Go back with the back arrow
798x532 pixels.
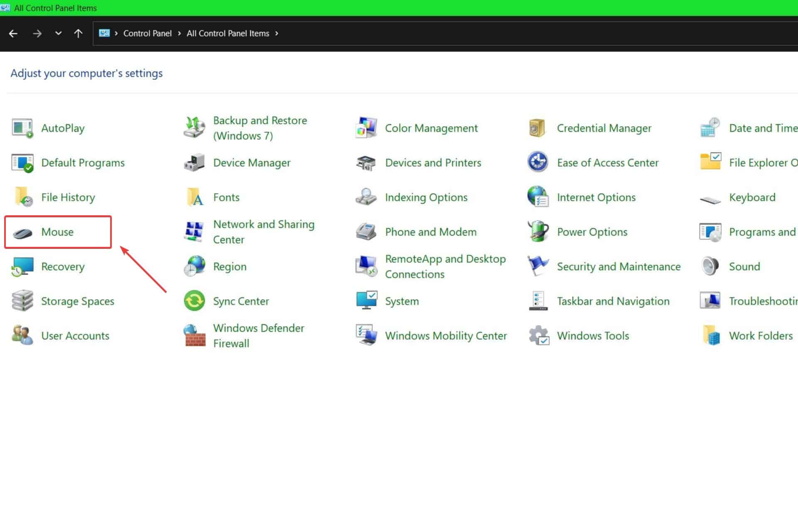tap(13, 33)
